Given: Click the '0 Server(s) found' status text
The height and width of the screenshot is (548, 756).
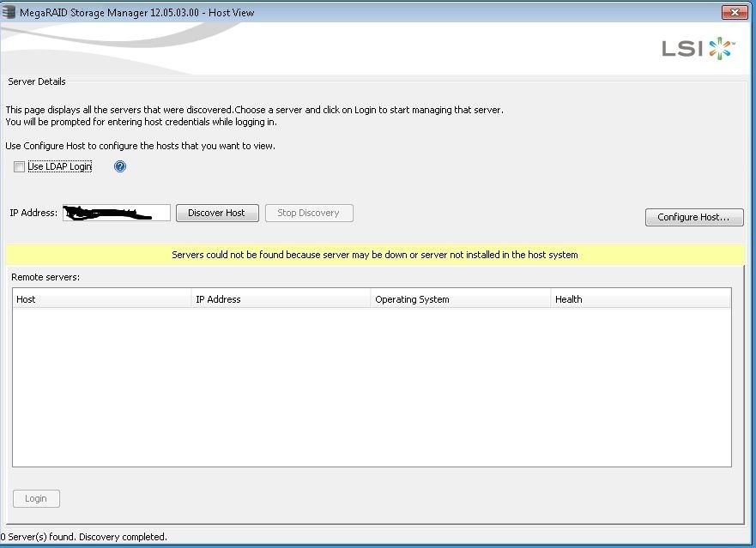Looking at the screenshot, I should [x=84, y=537].
